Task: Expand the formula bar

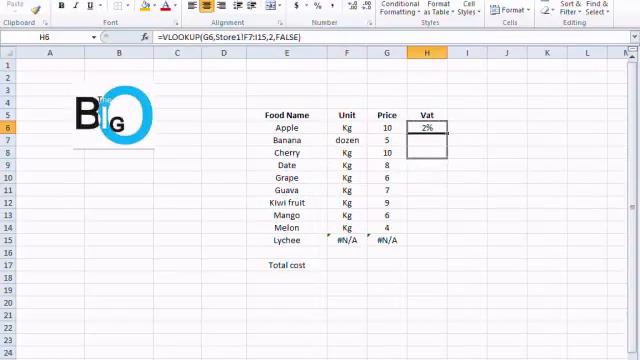Action: pos(634,37)
